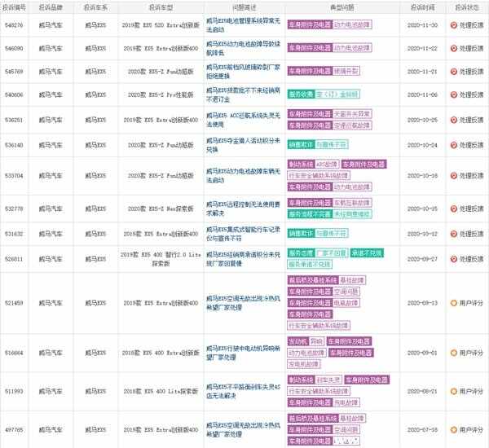Image resolution: width=489 pixels, height=448 pixels.
Task: Click the red status icon in row 546090
Action: (x=454, y=48)
